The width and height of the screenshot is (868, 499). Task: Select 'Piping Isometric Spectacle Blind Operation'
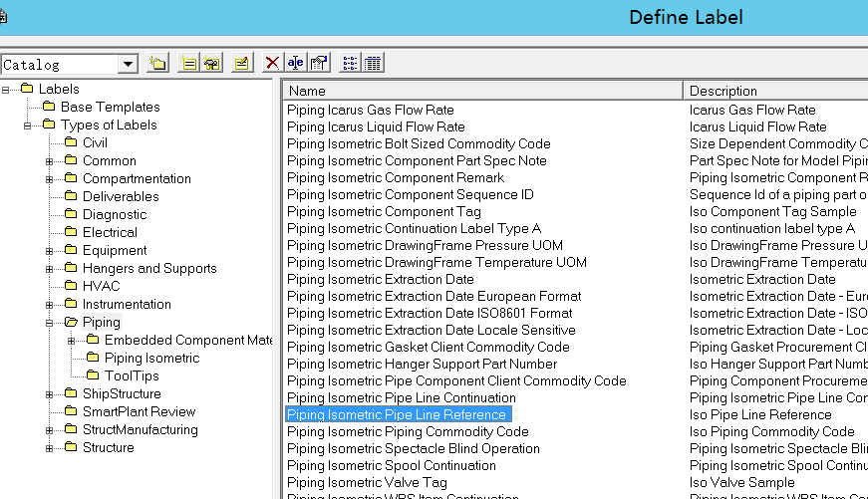(x=413, y=448)
